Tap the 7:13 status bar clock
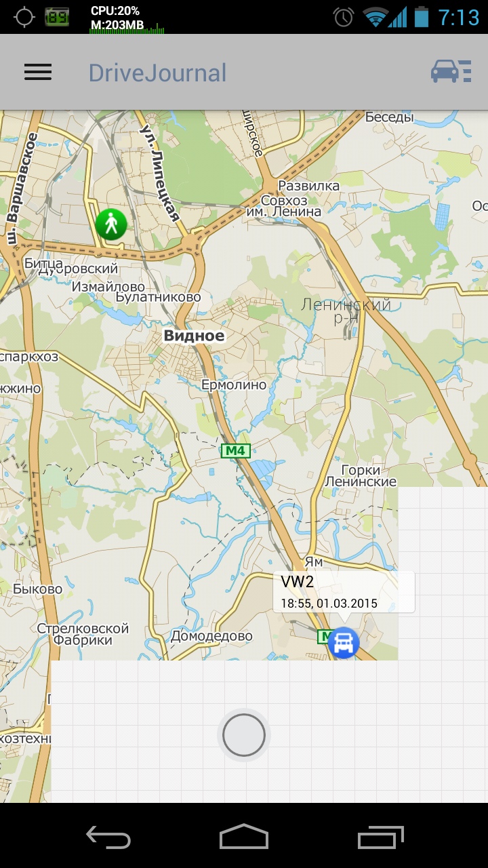Image resolution: width=488 pixels, height=868 pixels. click(x=459, y=17)
